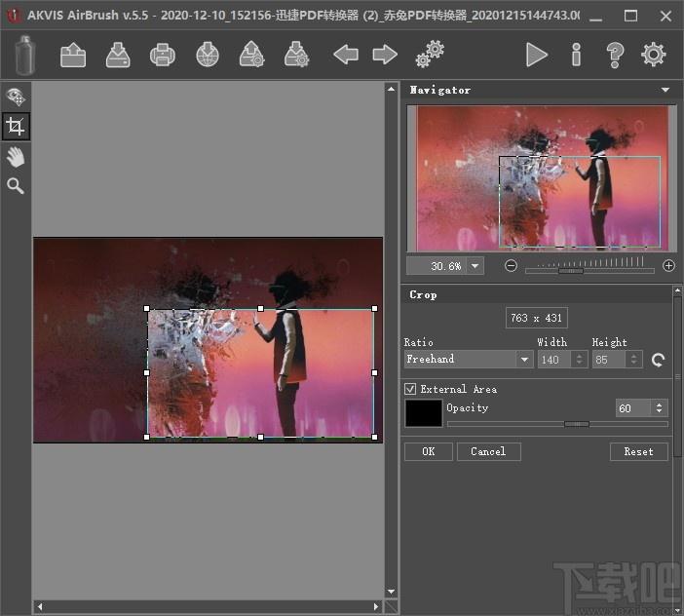Save the image with download tray icon

click(x=118, y=55)
